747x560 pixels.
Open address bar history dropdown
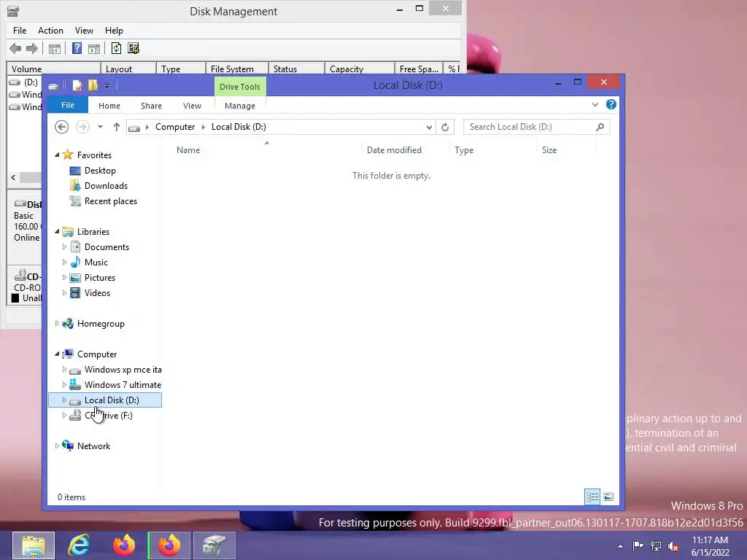click(429, 127)
